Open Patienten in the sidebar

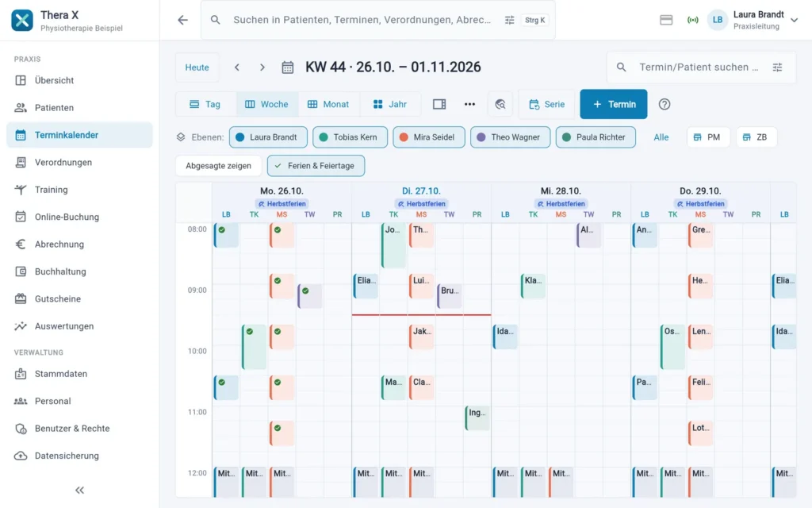click(x=80, y=108)
